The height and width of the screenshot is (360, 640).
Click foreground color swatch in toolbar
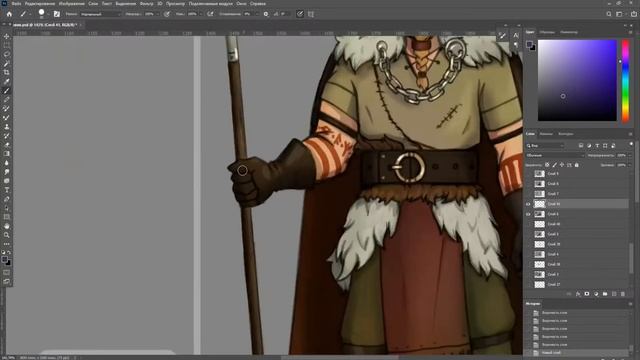(x=4, y=260)
